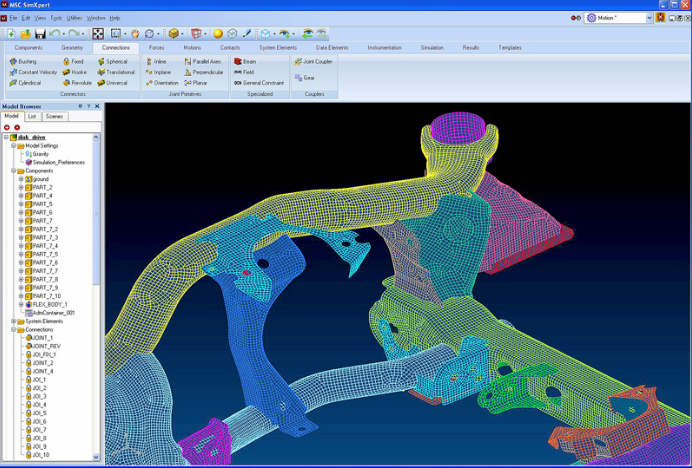Collapse the Connections folder in tree
This screenshot has height=468, width=692.
pos(14,330)
